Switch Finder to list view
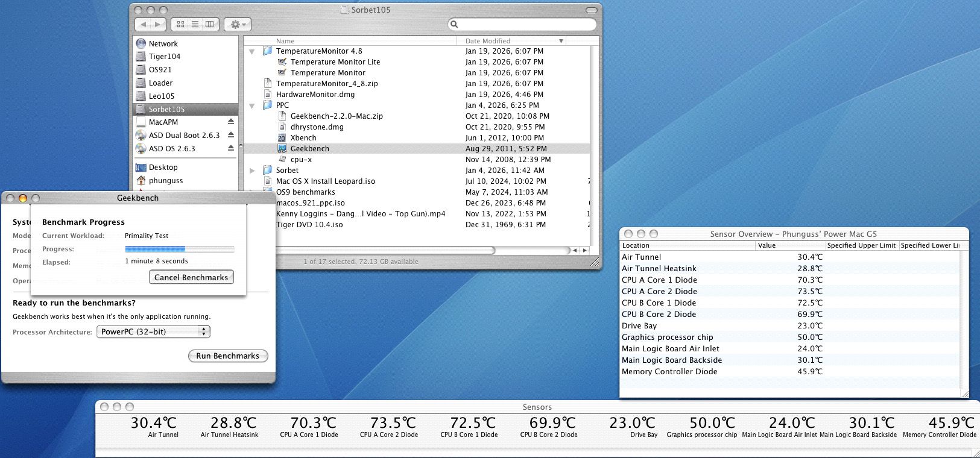The height and width of the screenshot is (458, 980). coord(195,24)
